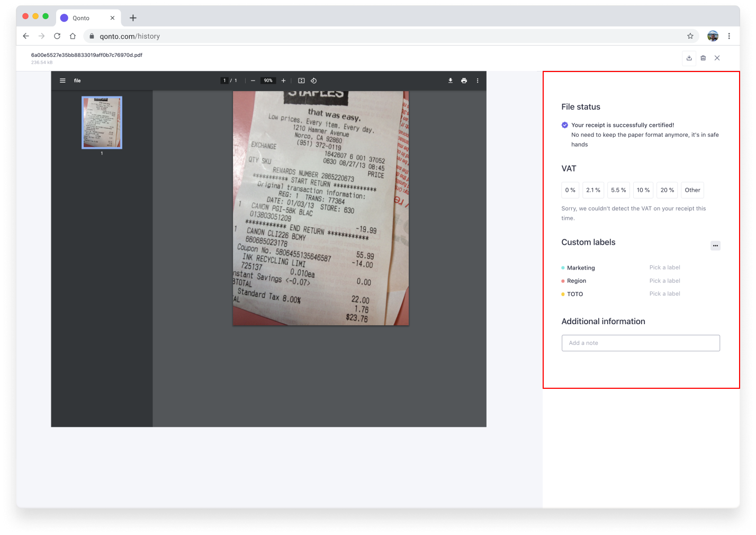Go forward in browser history

click(x=41, y=36)
